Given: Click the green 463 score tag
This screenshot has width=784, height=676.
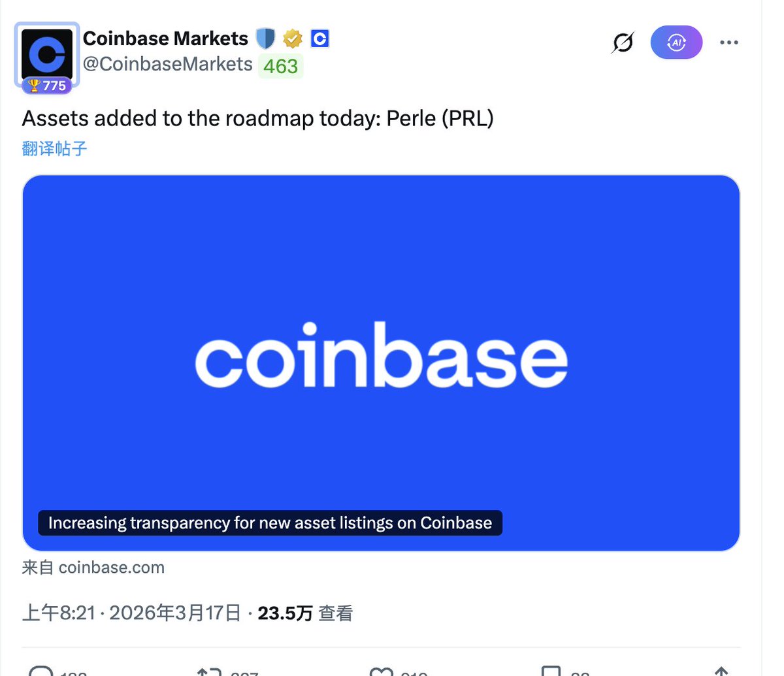Looking at the screenshot, I should click(281, 66).
